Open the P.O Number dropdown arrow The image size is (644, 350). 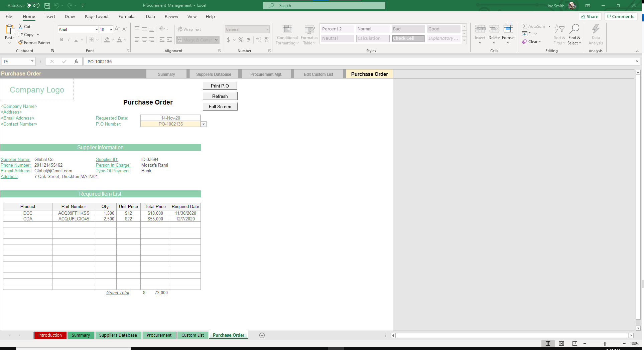coord(204,124)
